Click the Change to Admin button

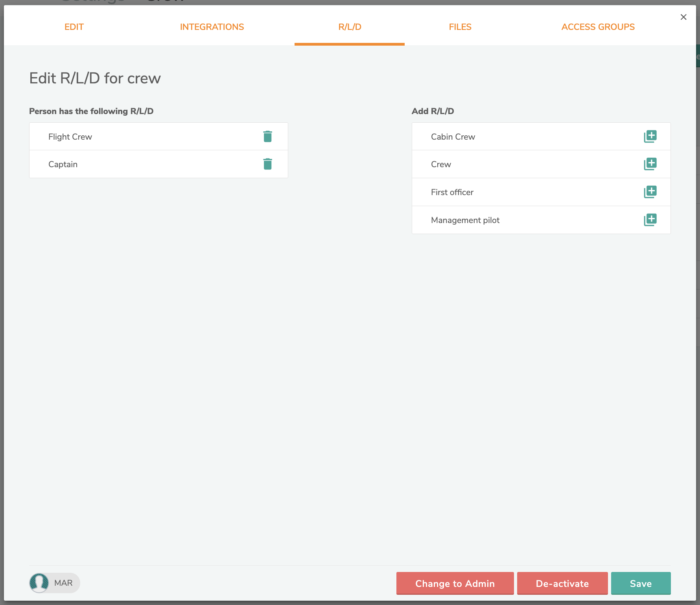[455, 583]
